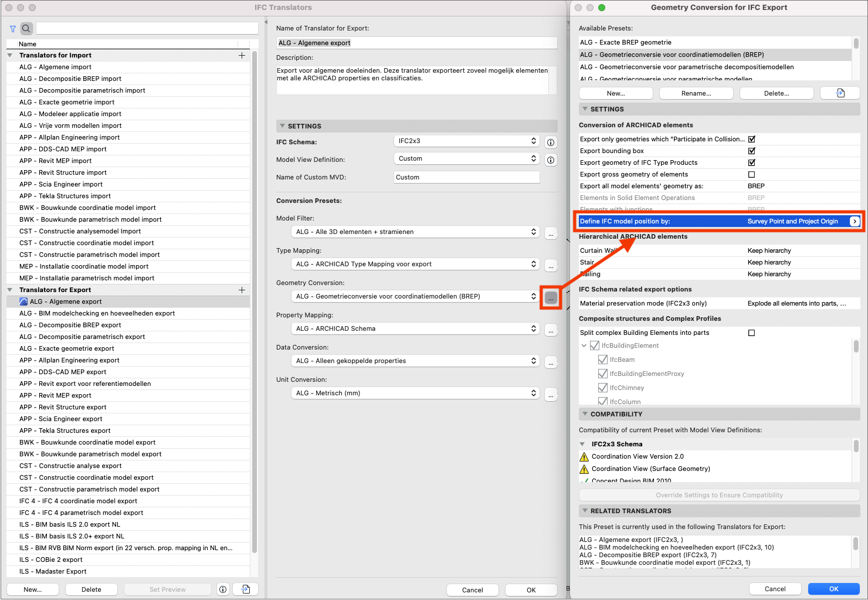The image size is (868, 600).
Task: Toggle Export only geometries Participate in Collision checkbox
Action: (751, 139)
